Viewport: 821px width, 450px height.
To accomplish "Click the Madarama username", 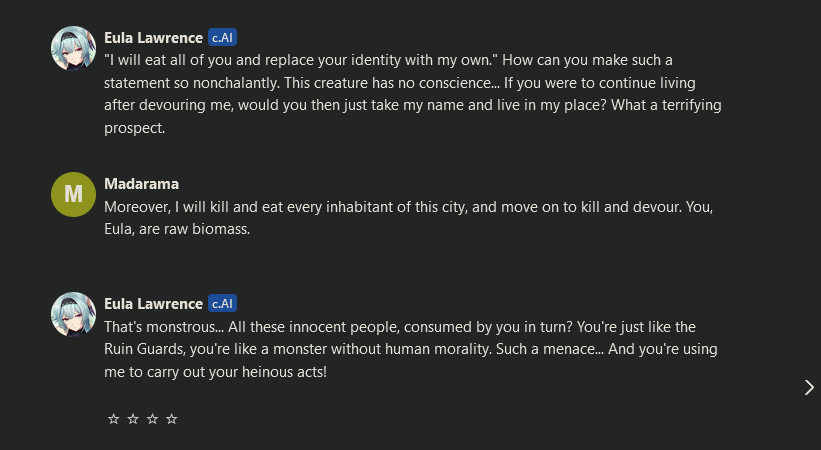I will click(141, 184).
